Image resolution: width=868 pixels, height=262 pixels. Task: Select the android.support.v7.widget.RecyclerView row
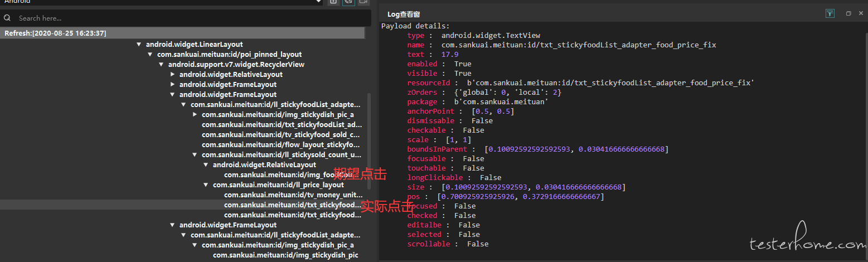(236, 64)
